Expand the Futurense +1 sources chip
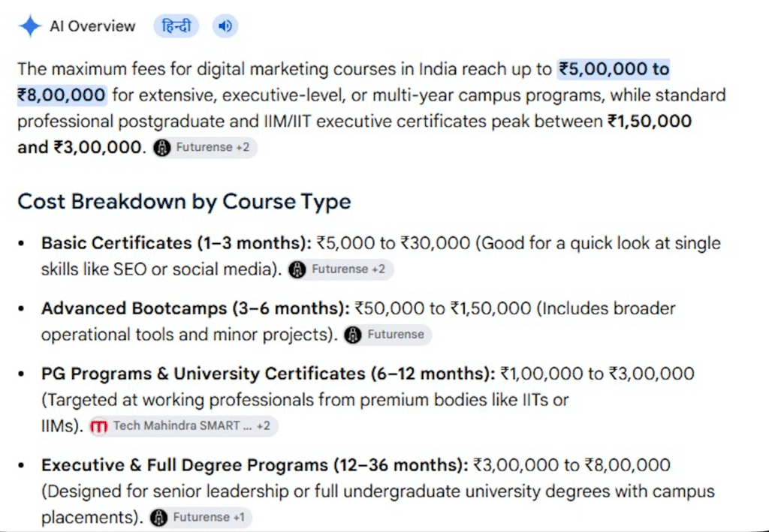The width and height of the screenshot is (769, 532). (x=201, y=517)
